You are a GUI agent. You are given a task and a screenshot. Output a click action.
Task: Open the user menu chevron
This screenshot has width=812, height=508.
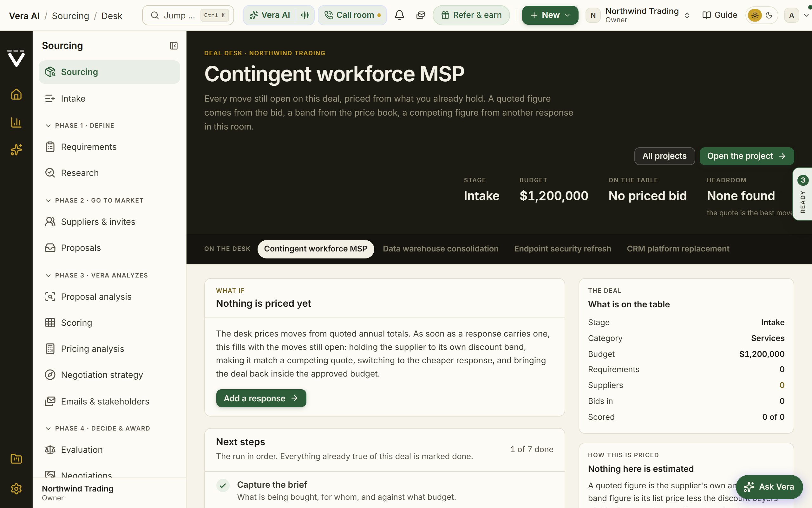(806, 15)
